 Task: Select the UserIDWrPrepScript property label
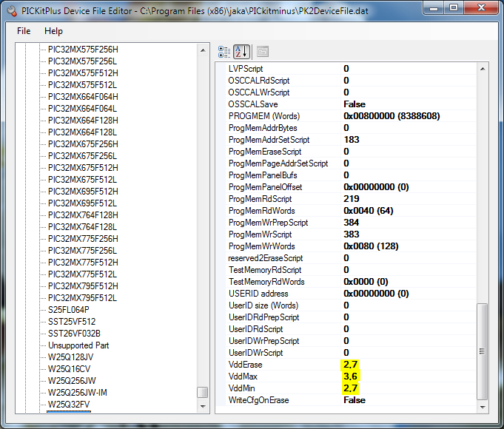click(264, 341)
